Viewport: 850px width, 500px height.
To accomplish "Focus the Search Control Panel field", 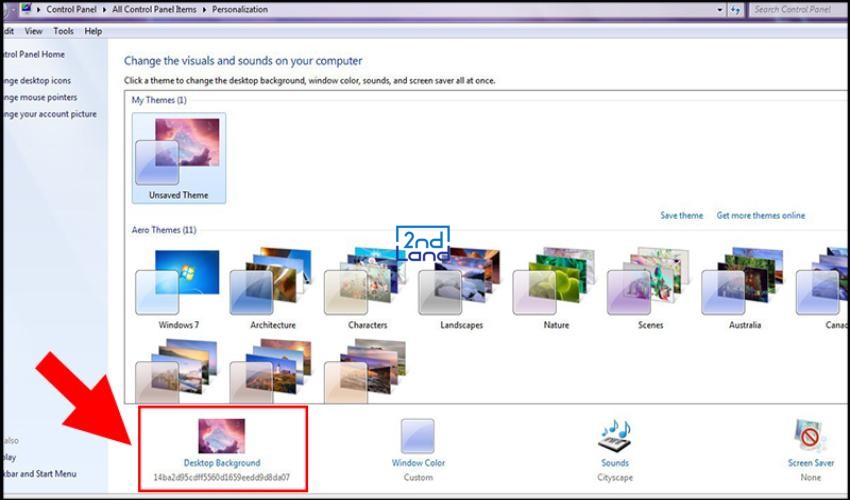I will (x=797, y=9).
